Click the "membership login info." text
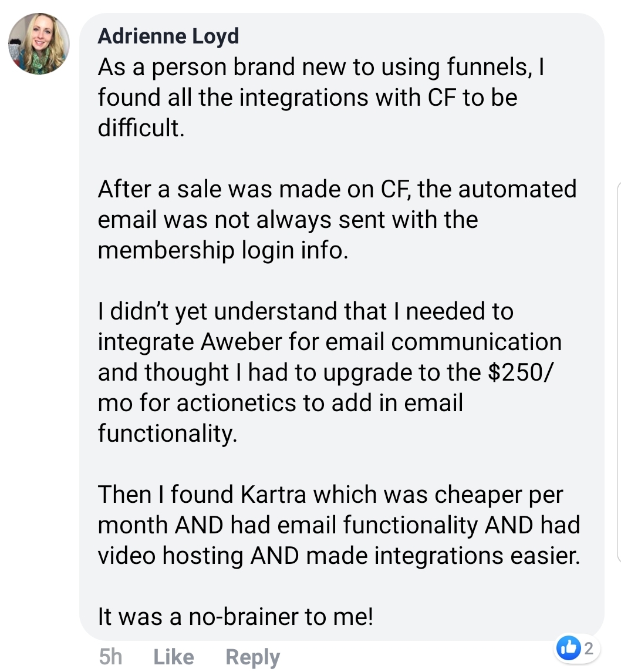The width and height of the screenshot is (621, 672). pyautogui.click(x=223, y=250)
